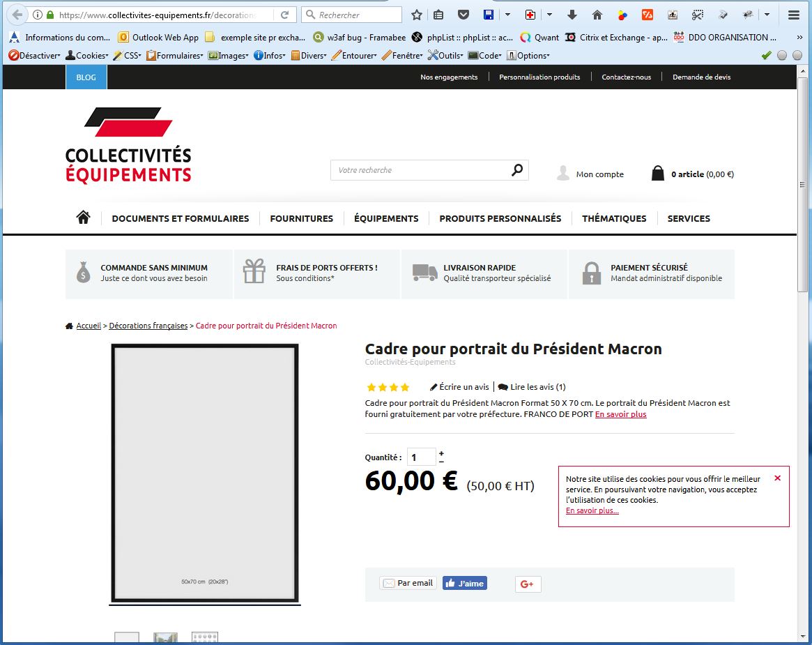Viewport: 812px width, 645px height.
Task: Decrease quantity with the minus sign
Action: point(441,461)
